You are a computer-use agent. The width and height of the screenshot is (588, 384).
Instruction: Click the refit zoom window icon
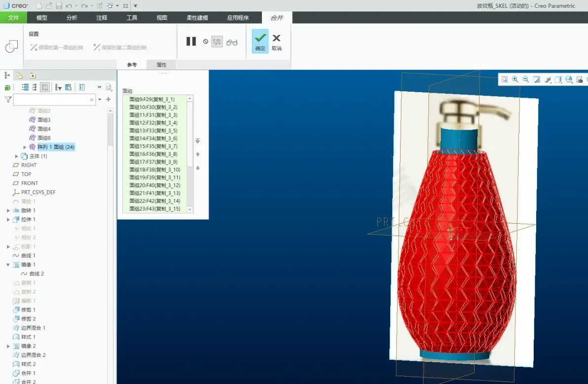point(505,79)
